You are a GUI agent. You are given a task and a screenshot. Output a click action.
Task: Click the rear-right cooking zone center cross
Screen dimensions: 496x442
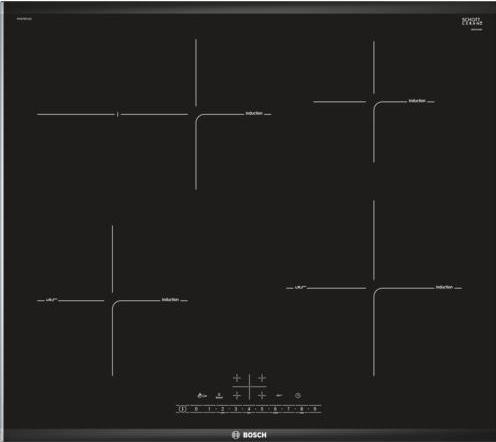(x=374, y=101)
